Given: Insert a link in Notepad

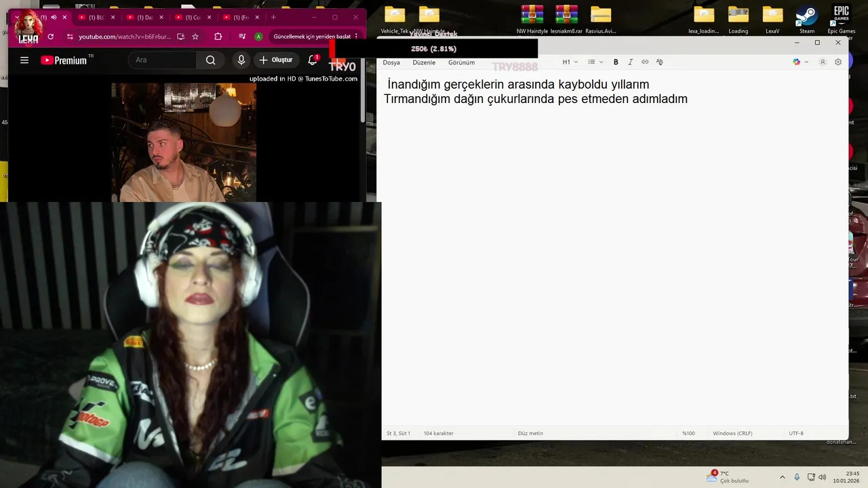Looking at the screenshot, I should point(645,62).
